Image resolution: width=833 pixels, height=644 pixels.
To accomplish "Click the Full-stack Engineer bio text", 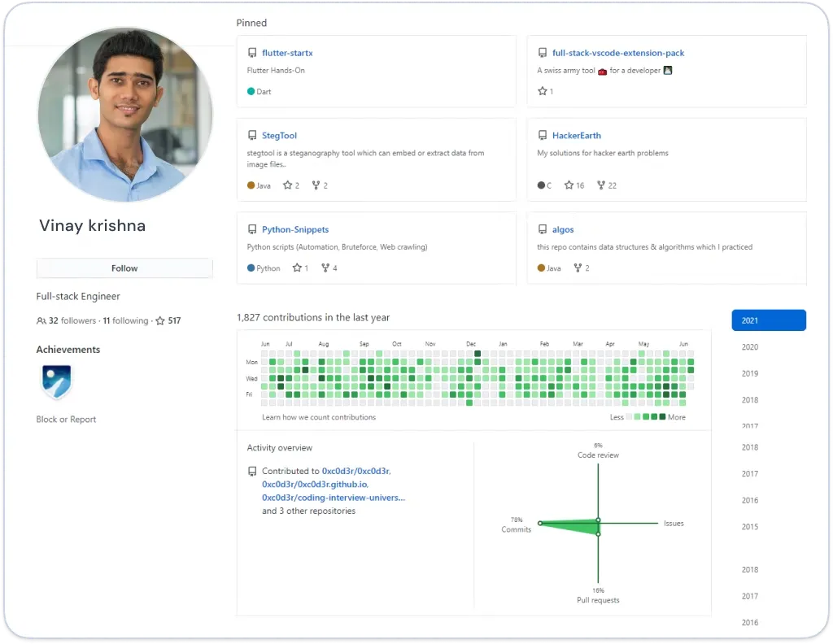I will 78,296.
